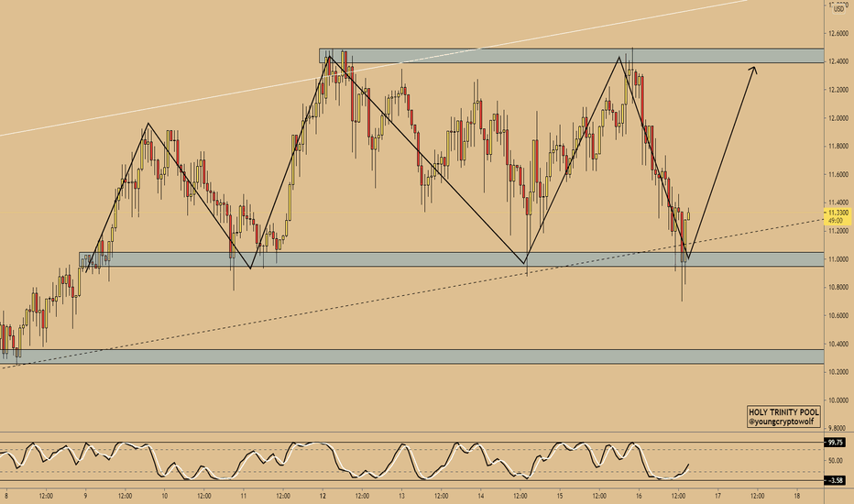Click the 11.6000 price axis label
The image size is (854, 504).
click(838, 174)
